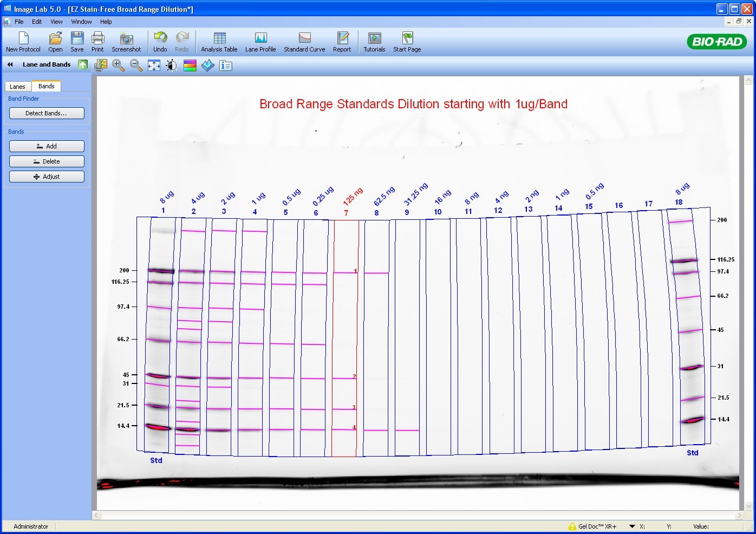756x534 pixels.
Task: Select band 4 marker in lane 7
Action: coord(355,427)
